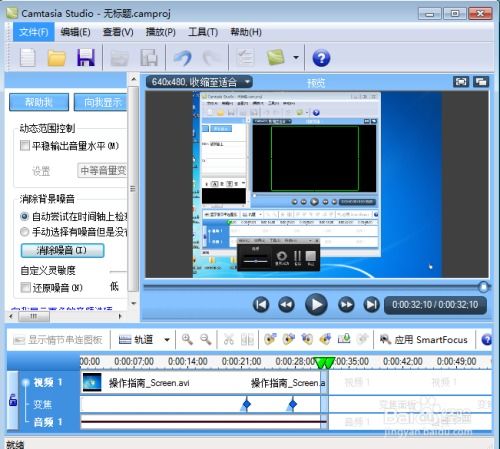Select 手动选择有噪音 radio option
This screenshot has width=500, height=449.
[24, 232]
